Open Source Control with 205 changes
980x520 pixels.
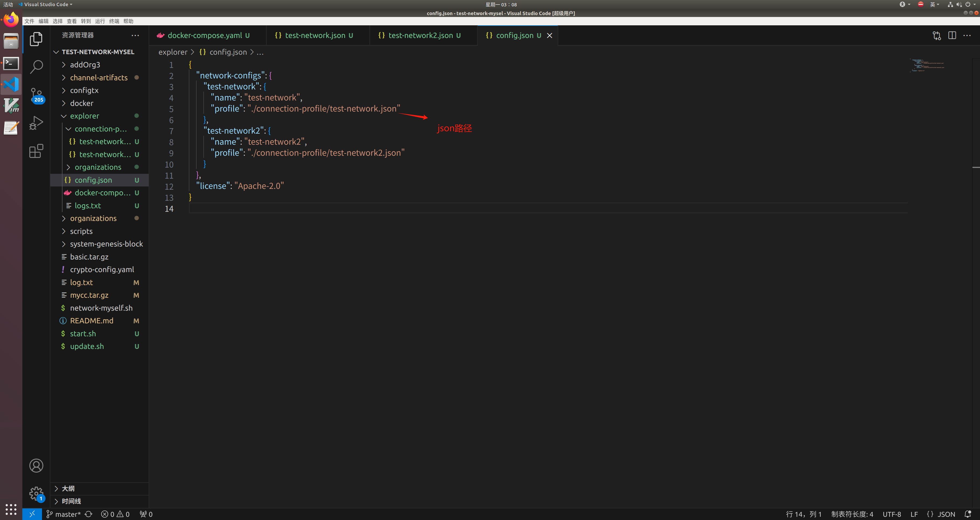click(x=37, y=95)
